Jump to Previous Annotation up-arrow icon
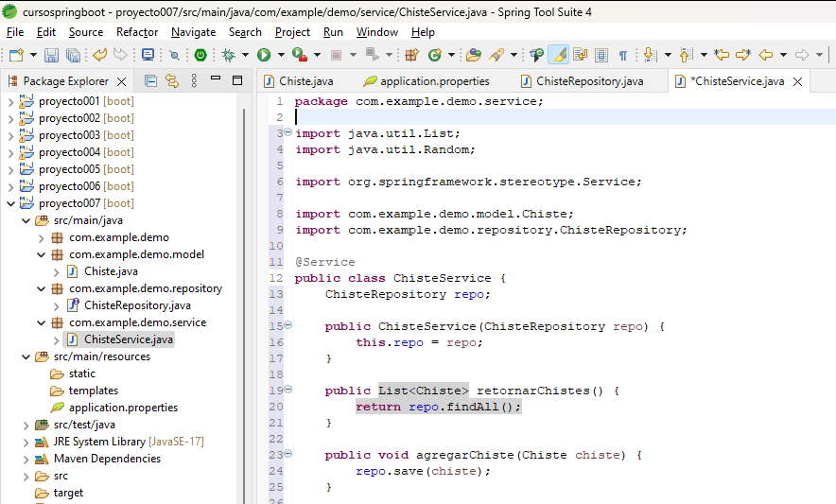The image size is (836, 504). pos(686,55)
